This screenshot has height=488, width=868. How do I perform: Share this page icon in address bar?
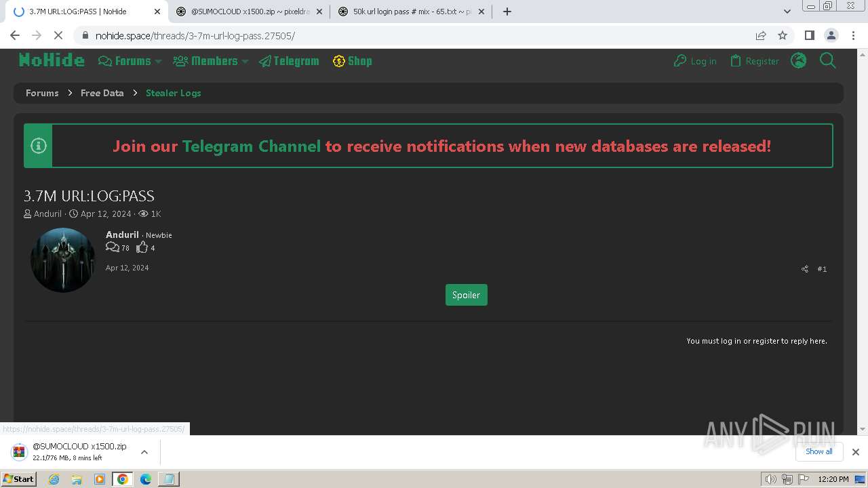click(x=761, y=35)
